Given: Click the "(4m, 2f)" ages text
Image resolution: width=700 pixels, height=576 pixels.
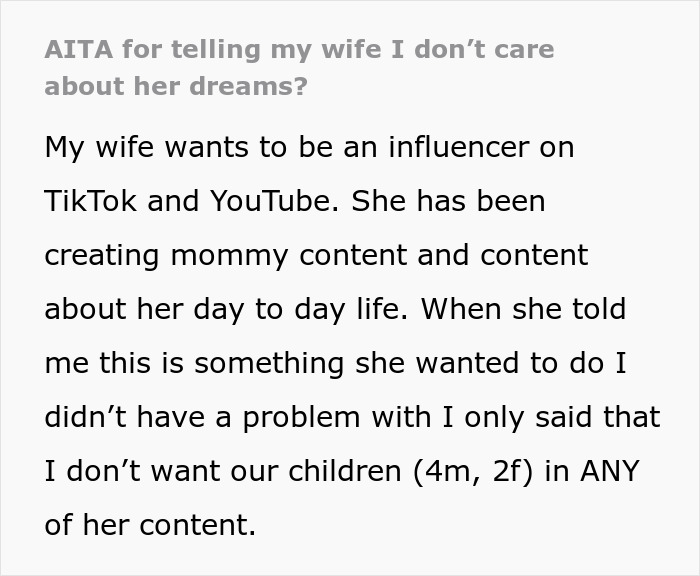Looking at the screenshot, I should click(x=480, y=471).
